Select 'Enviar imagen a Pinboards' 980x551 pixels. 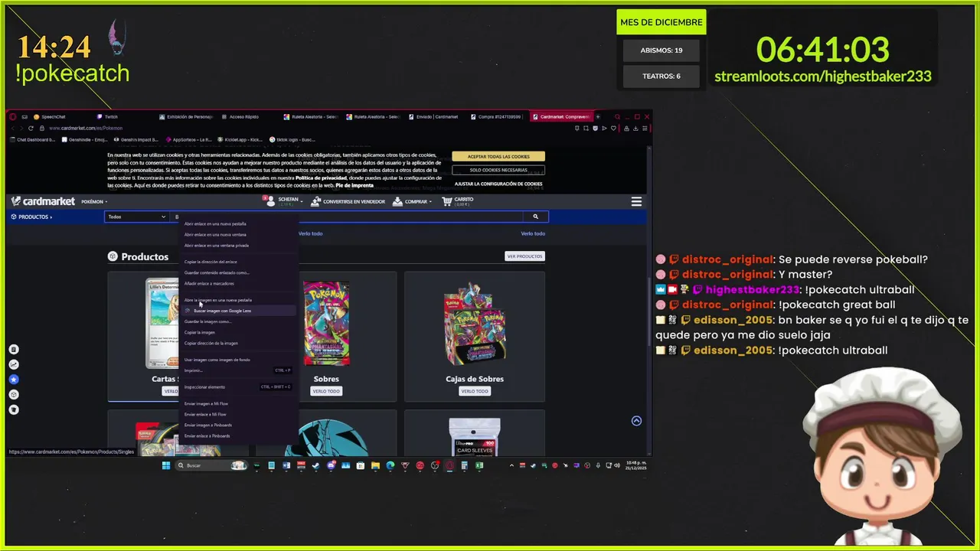237,425
